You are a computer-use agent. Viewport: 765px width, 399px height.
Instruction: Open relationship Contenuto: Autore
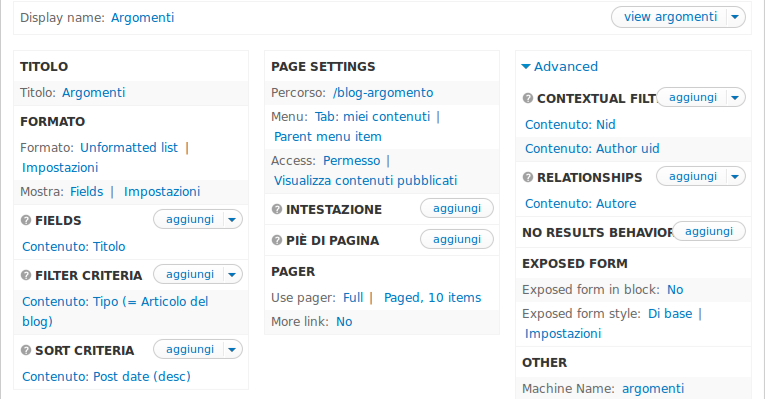[x=581, y=204]
